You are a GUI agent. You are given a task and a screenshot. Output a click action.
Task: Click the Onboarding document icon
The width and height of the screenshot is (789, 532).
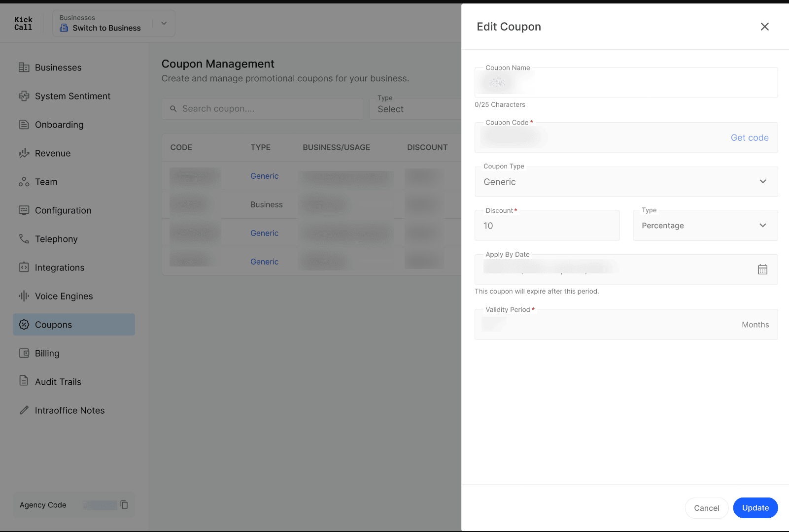(x=24, y=125)
